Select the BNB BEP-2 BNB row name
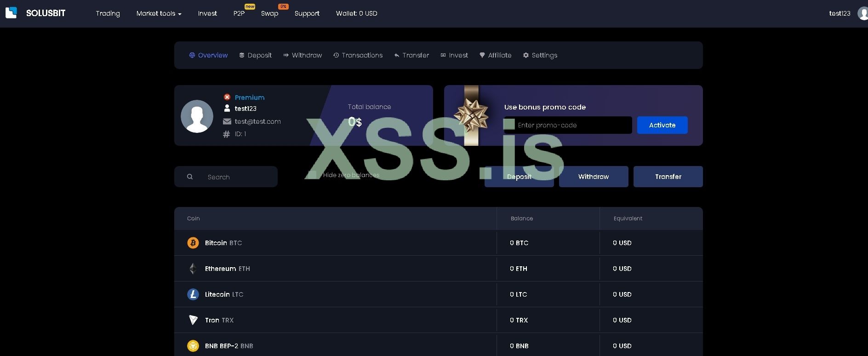Viewport: 868px width, 356px height. [229, 346]
